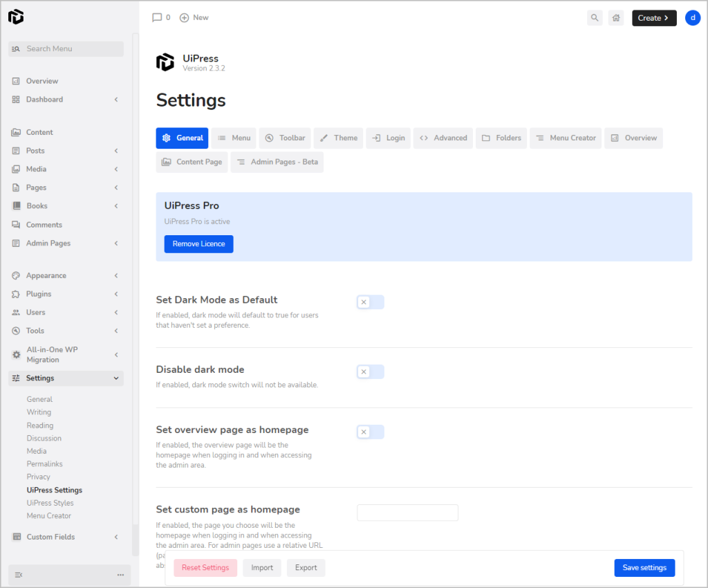Click the sidebar vertical scrollbar

tap(136, 293)
